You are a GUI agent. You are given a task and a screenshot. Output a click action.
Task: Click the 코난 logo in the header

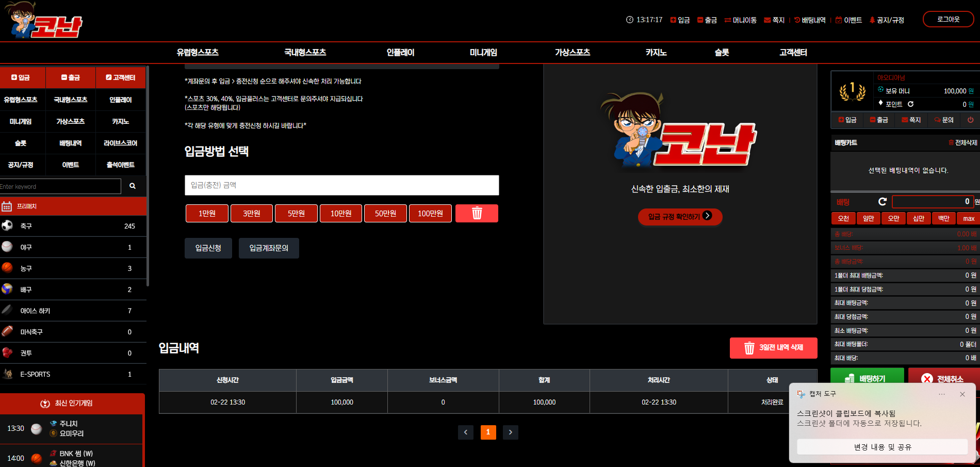[43, 21]
